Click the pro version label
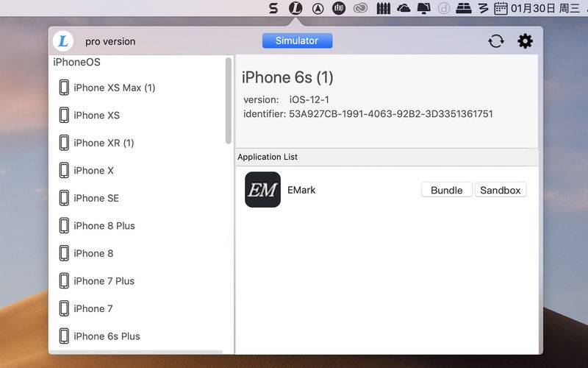The width and height of the screenshot is (588, 368). [110, 41]
